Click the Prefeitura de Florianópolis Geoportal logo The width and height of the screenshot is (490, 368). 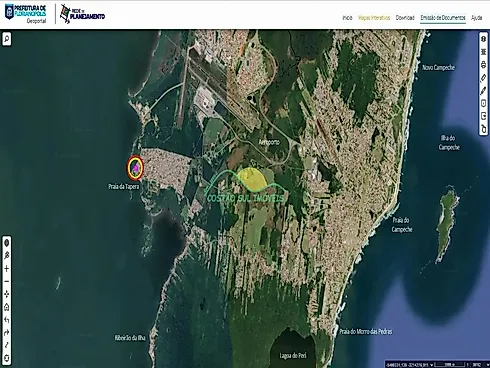tap(25, 14)
